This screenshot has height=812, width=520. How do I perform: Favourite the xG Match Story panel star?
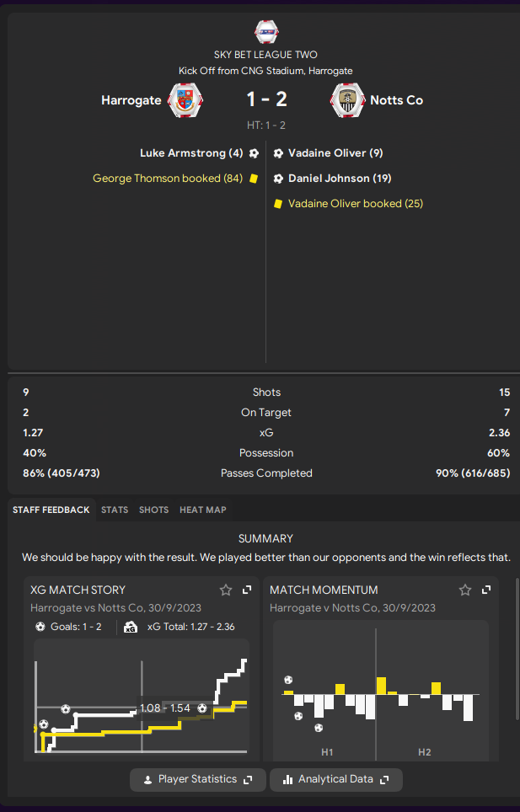pyautogui.click(x=226, y=590)
